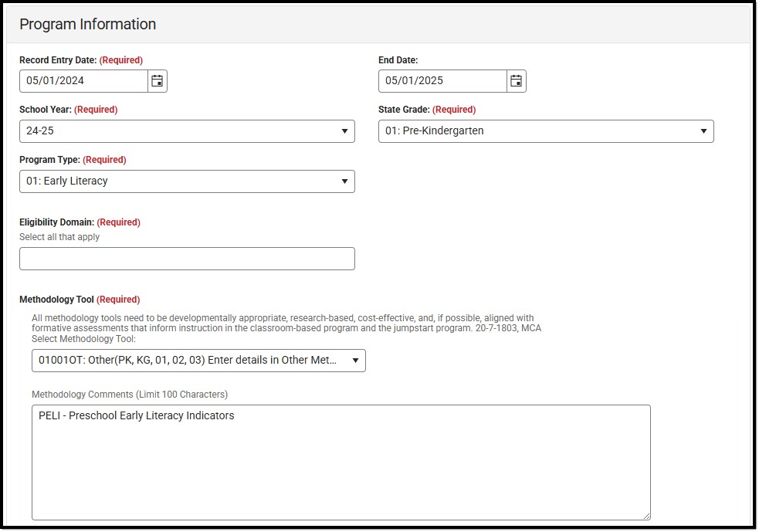
Task: Click the Program Information heading
Action: click(x=87, y=24)
